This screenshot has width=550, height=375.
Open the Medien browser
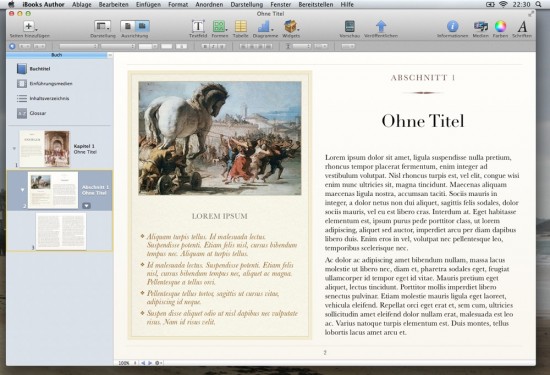(x=481, y=26)
